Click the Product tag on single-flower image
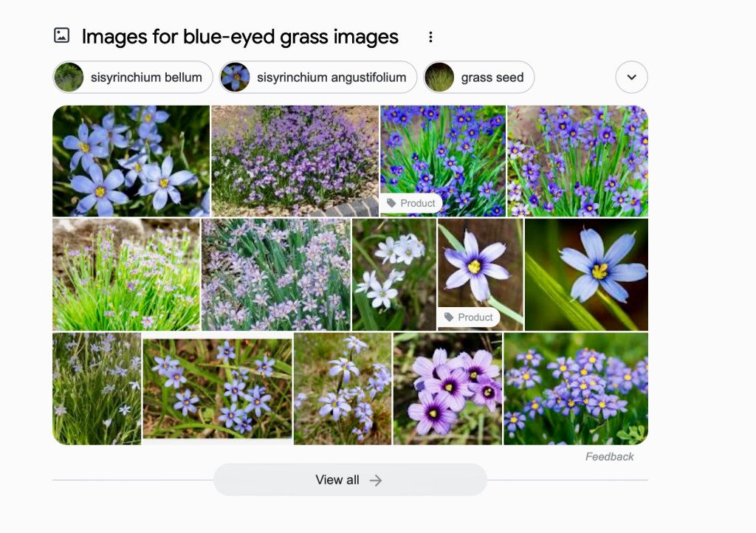Viewport: 756px width, 533px height. tap(469, 317)
